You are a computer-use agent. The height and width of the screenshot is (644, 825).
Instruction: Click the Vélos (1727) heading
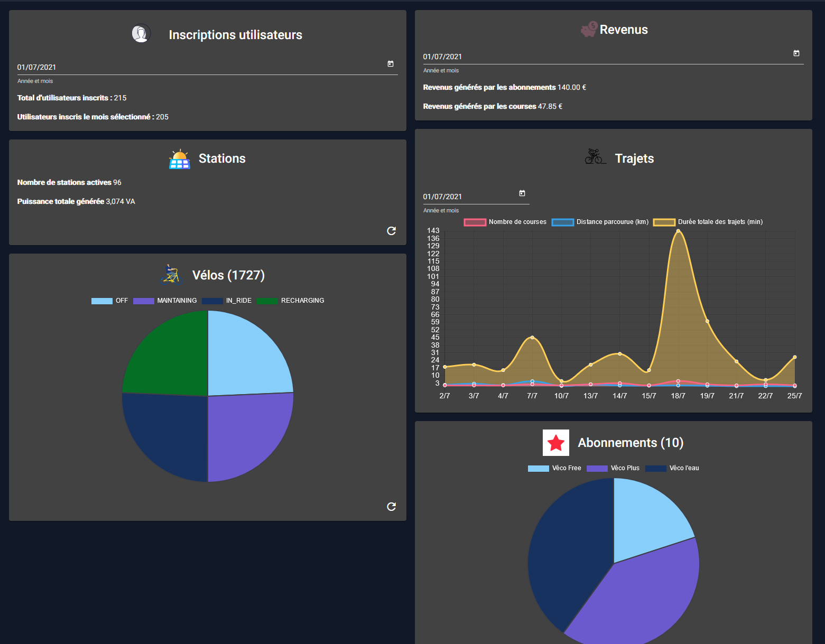pyautogui.click(x=228, y=275)
